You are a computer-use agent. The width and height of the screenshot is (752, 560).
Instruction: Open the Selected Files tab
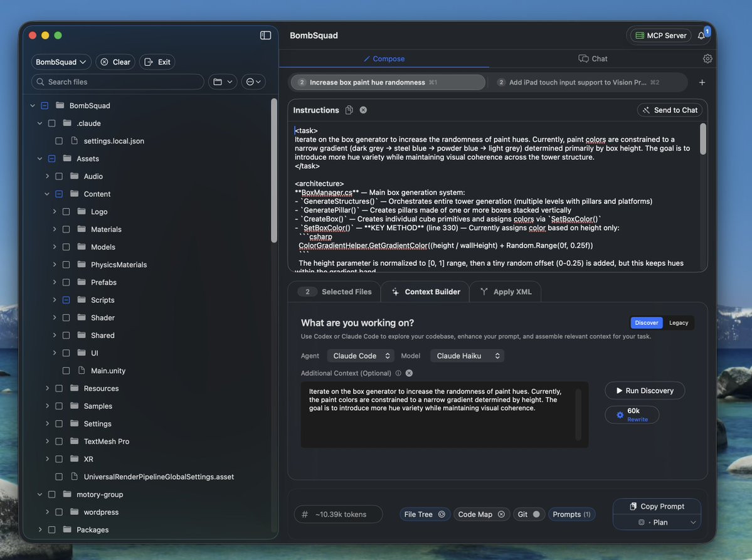(334, 292)
